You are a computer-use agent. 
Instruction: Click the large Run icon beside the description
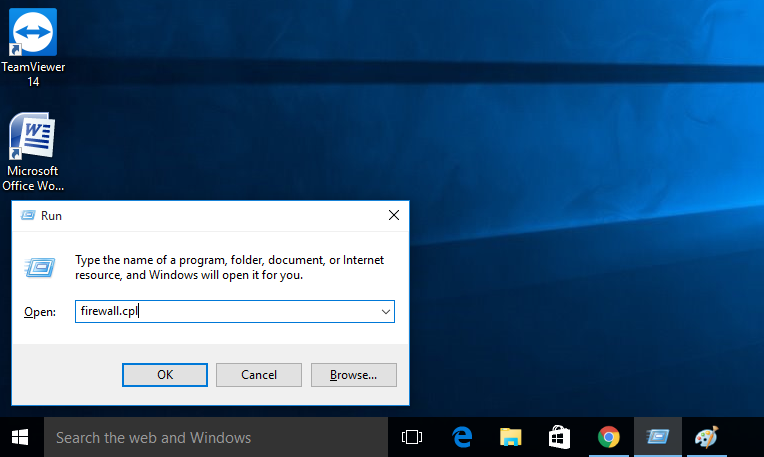[39, 267]
